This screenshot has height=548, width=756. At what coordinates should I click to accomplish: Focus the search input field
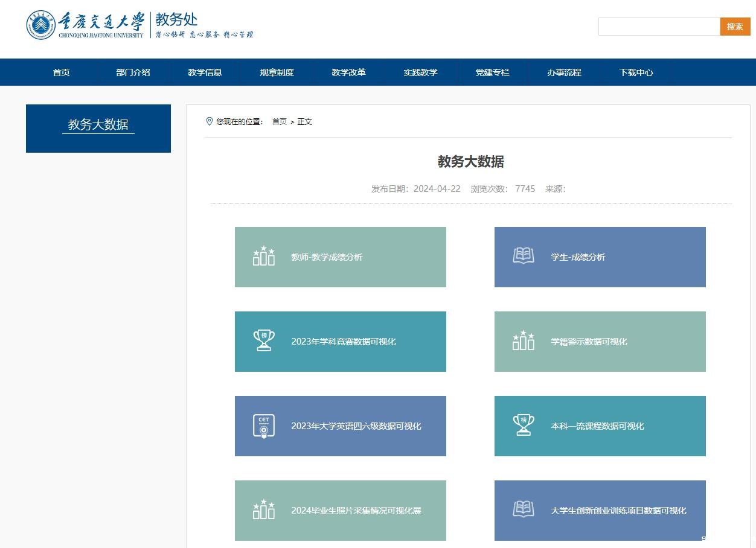[659, 27]
